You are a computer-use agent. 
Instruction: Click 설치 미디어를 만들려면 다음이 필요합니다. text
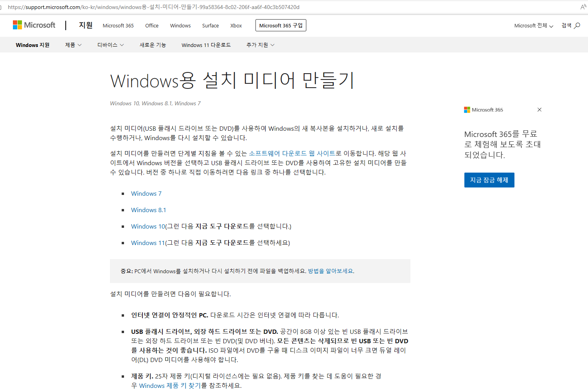click(171, 294)
